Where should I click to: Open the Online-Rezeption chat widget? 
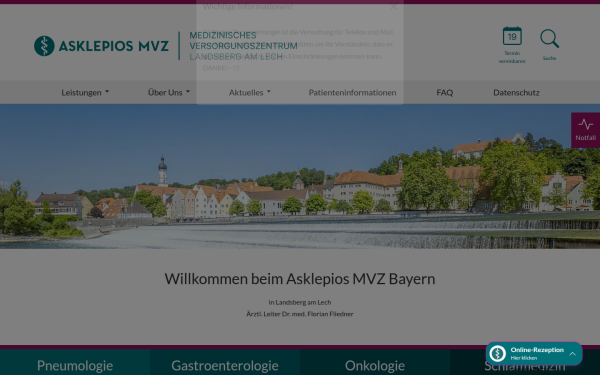(534, 354)
